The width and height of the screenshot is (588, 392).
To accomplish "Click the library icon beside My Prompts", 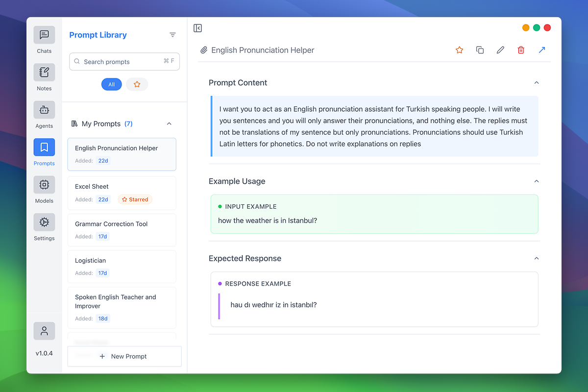I will click(x=74, y=123).
